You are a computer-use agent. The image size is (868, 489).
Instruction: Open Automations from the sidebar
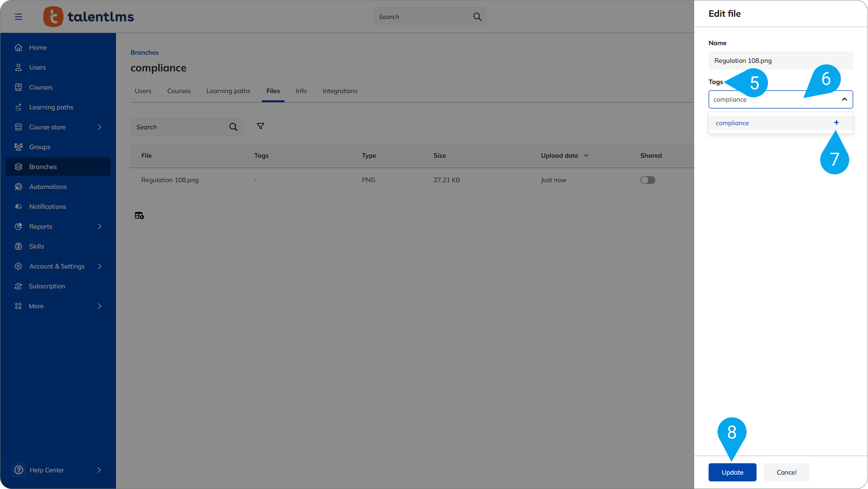click(x=48, y=187)
